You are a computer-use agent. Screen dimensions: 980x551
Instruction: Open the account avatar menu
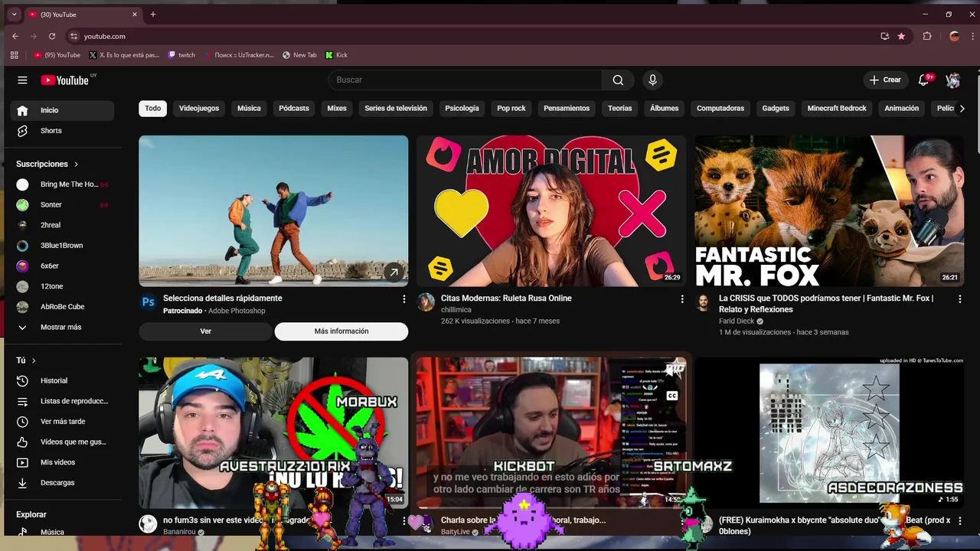tap(953, 80)
